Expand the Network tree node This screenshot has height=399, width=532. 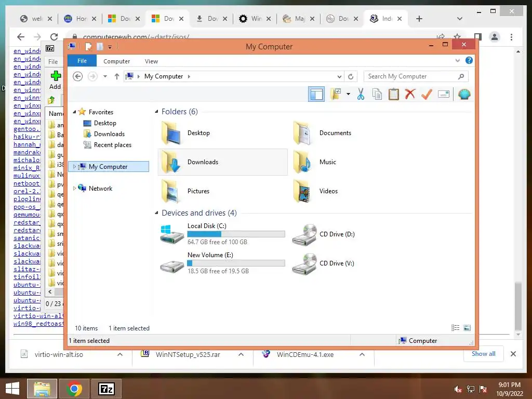75,188
